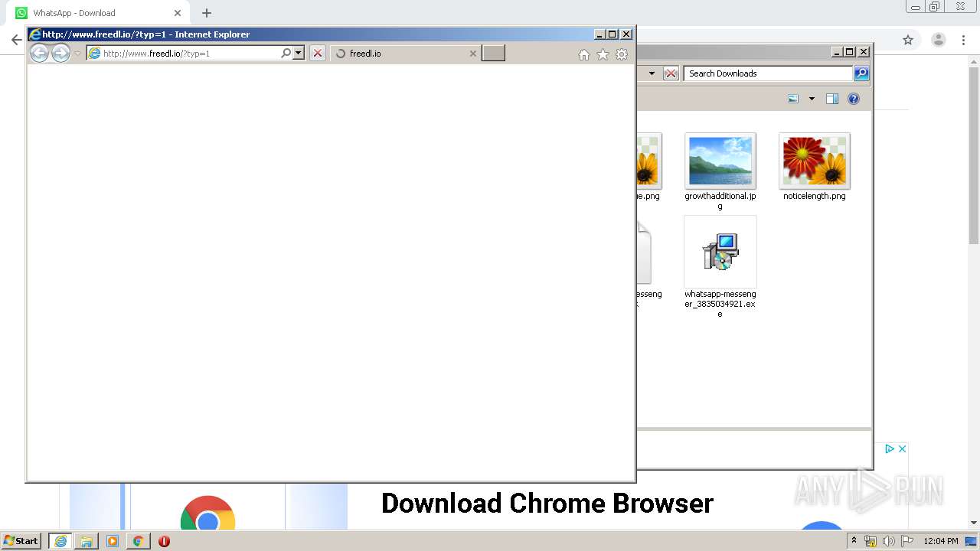
Task: Open a new Chrome tab with plus
Action: (207, 13)
